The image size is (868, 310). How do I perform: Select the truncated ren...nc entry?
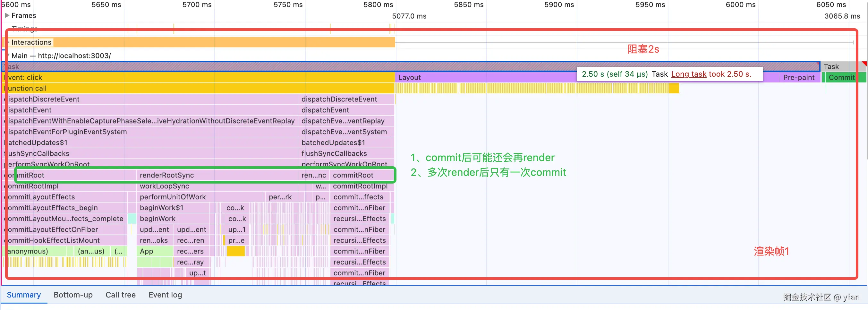tap(314, 175)
